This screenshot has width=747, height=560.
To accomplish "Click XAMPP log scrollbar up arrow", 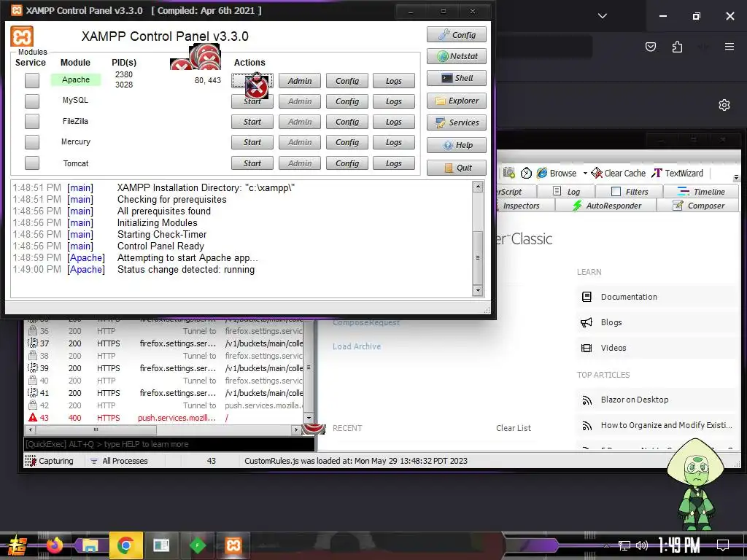I will [x=478, y=187].
